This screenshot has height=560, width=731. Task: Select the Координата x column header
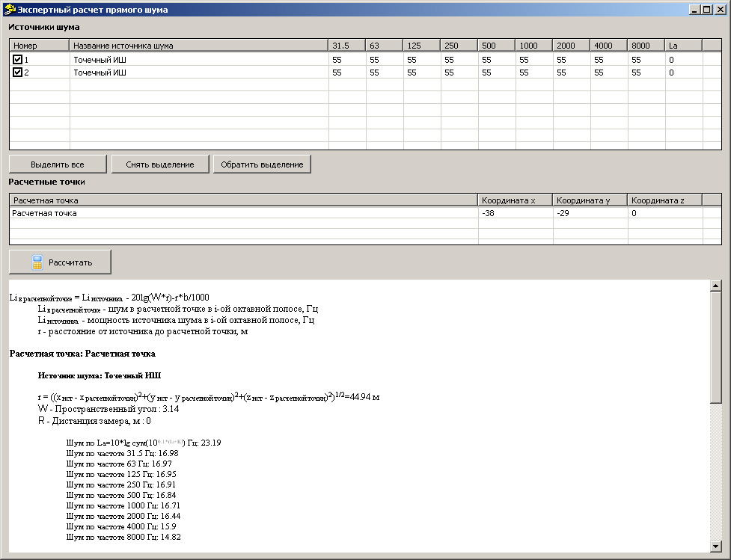[515, 200]
